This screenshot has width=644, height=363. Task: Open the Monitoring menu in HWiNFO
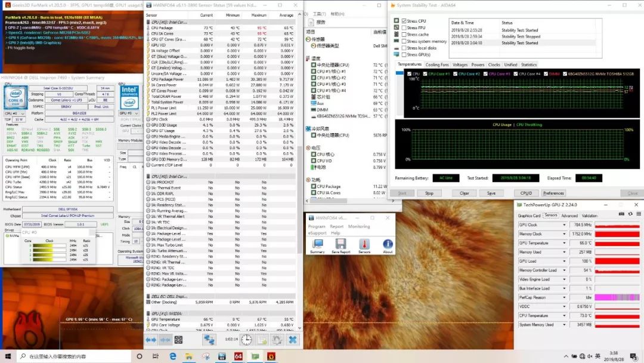pos(358,227)
